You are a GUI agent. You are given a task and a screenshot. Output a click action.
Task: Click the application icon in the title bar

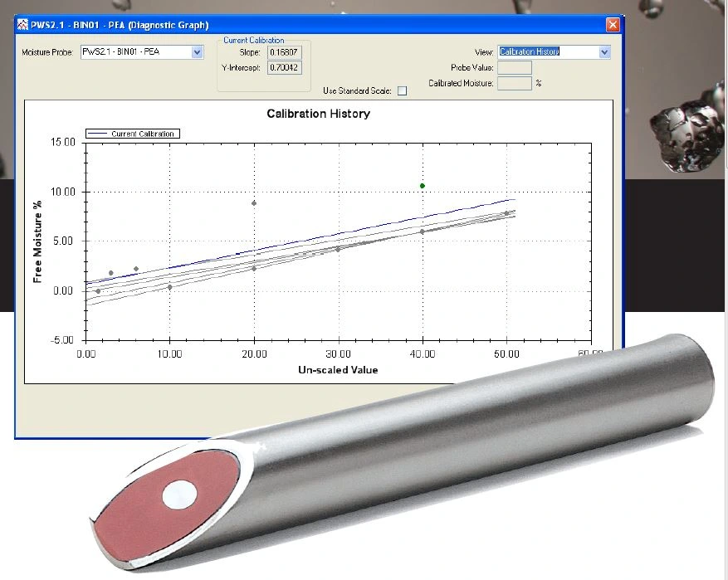[x=23, y=26]
